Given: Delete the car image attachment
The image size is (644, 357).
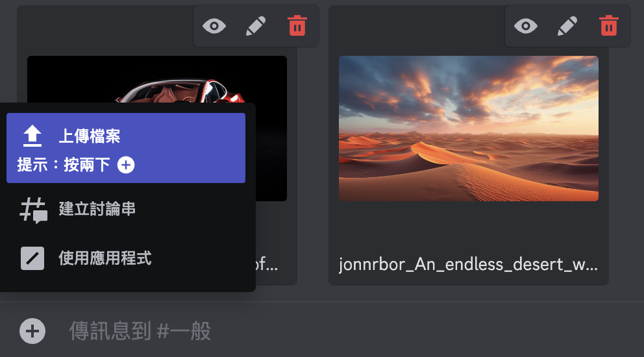Looking at the screenshot, I should click(297, 26).
